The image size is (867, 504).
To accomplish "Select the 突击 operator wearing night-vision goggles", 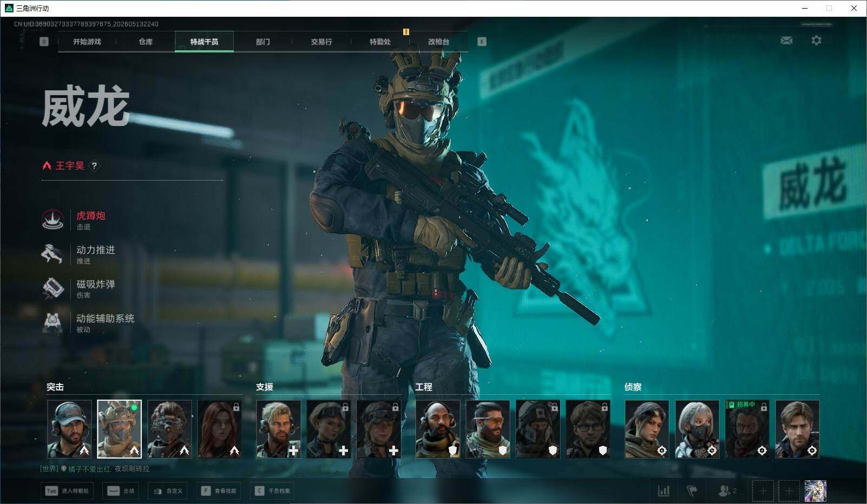I will pyautogui.click(x=169, y=429).
